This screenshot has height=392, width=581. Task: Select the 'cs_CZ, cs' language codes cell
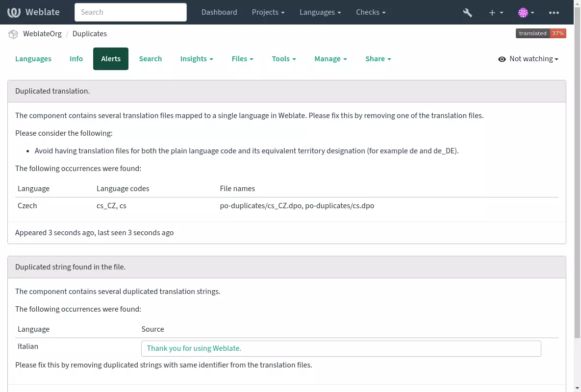[x=111, y=206]
